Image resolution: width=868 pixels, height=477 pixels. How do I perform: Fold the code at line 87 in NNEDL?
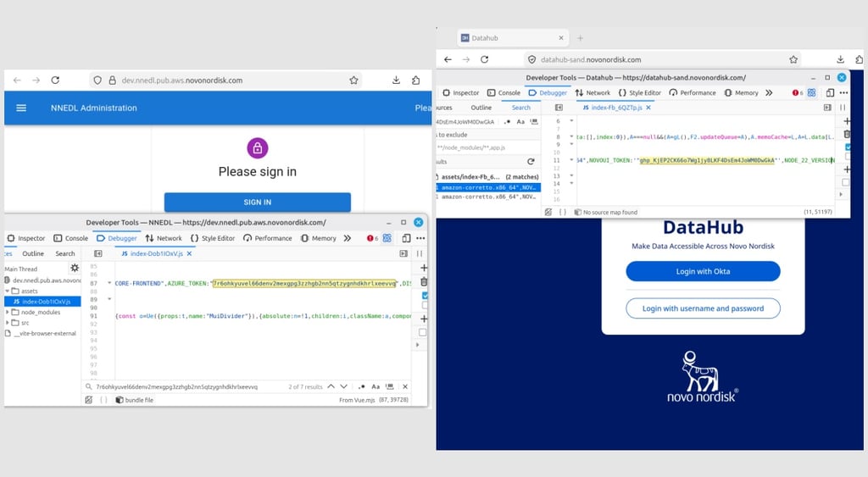coord(109,283)
